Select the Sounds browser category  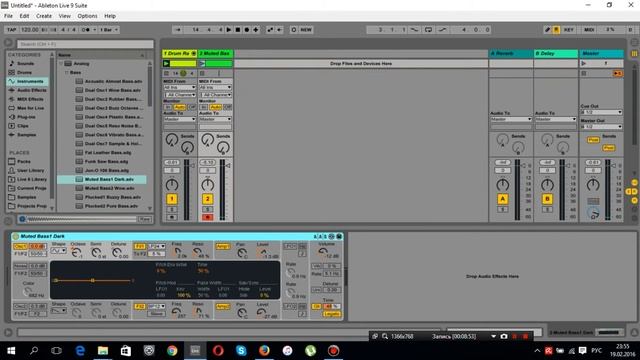[x=27, y=63]
